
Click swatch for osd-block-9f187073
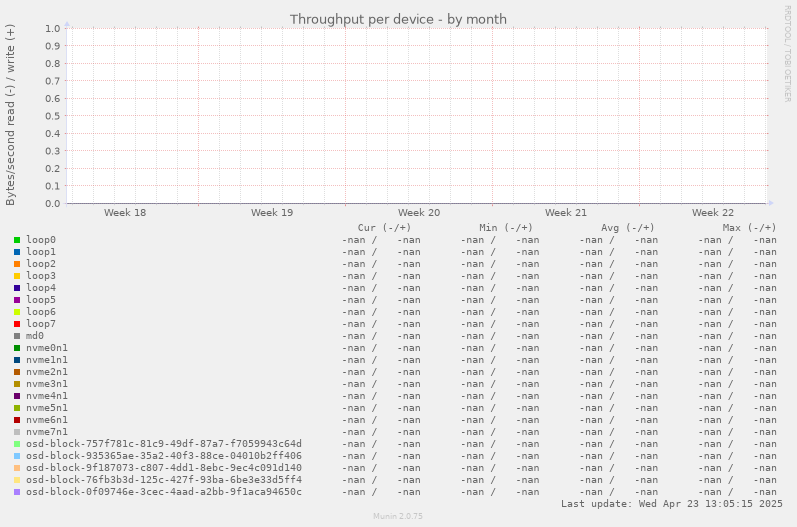pos(17,468)
